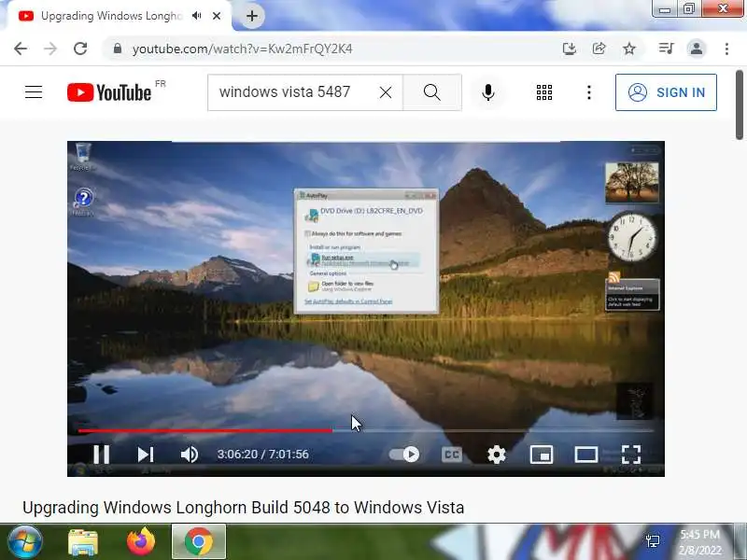This screenshot has width=747, height=560.
Task: Share this page from address bar
Action: [x=599, y=49]
